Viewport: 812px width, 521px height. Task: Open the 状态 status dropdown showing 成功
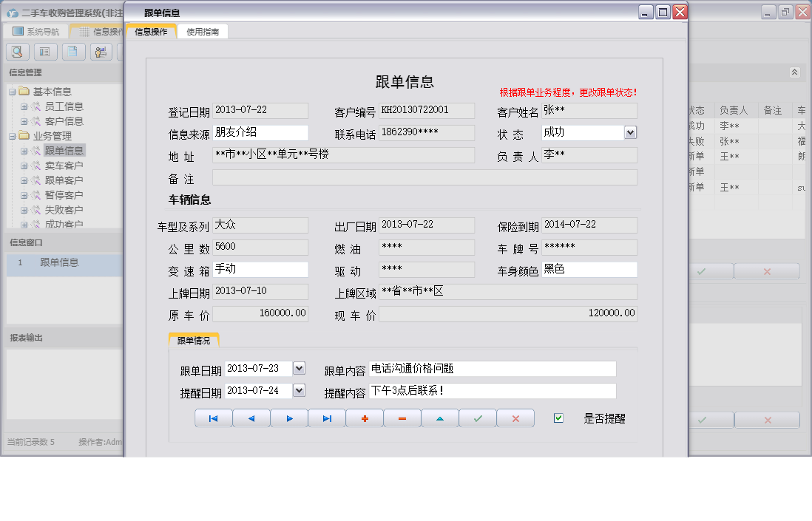point(630,133)
